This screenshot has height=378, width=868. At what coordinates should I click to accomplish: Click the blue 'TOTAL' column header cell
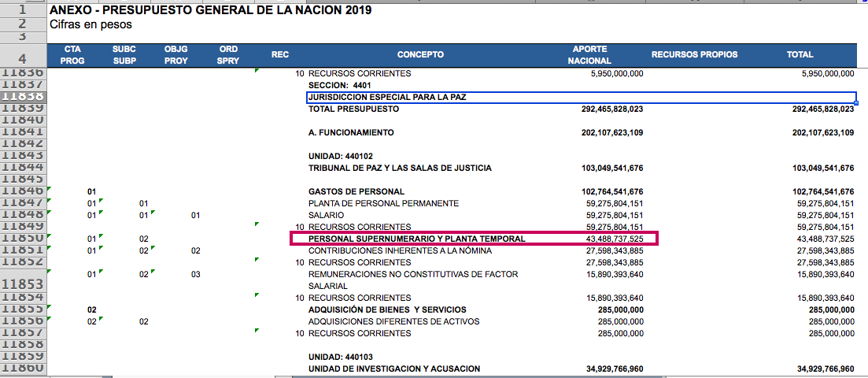[x=800, y=55]
